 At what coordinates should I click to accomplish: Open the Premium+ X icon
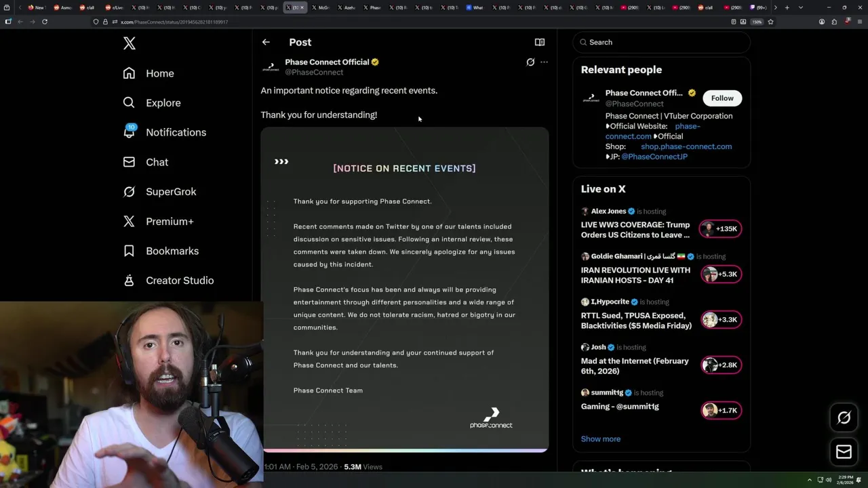click(129, 221)
